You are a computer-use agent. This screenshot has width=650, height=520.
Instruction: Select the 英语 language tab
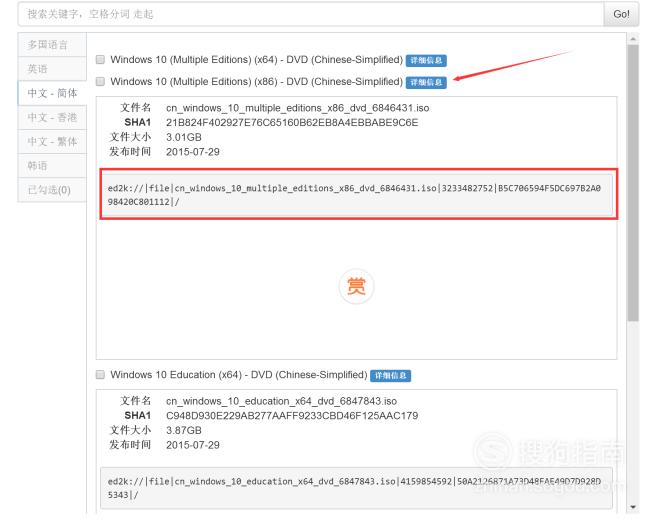pyautogui.click(x=52, y=69)
